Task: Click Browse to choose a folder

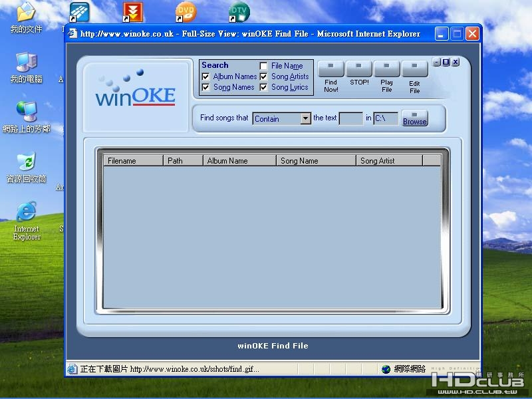Action: [x=414, y=118]
